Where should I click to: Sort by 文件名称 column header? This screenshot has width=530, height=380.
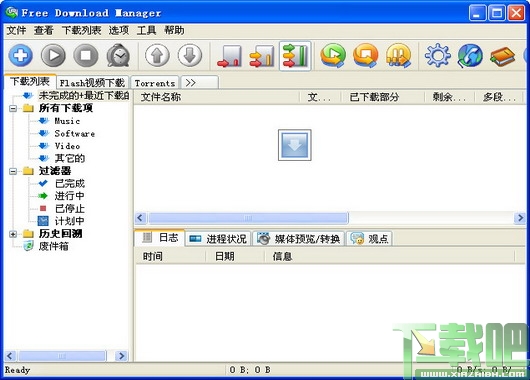point(217,97)
